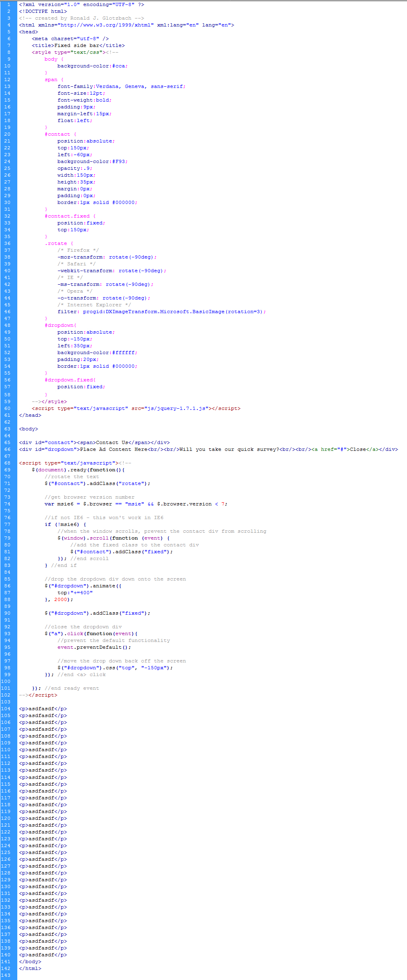Click the '-moz-transform: rotate(-90deg);' line
Viewport: 407px width, 980px height.
tap(107, 257)
